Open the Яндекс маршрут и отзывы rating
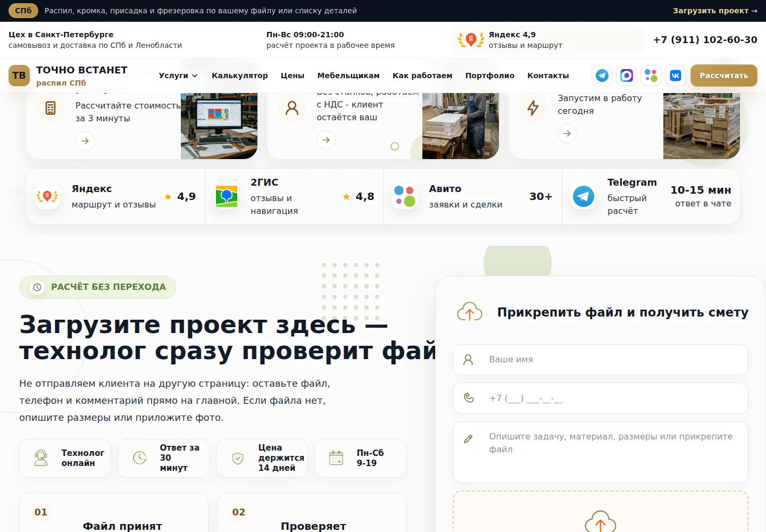This screenshot has width=766, height=532. 115,196
